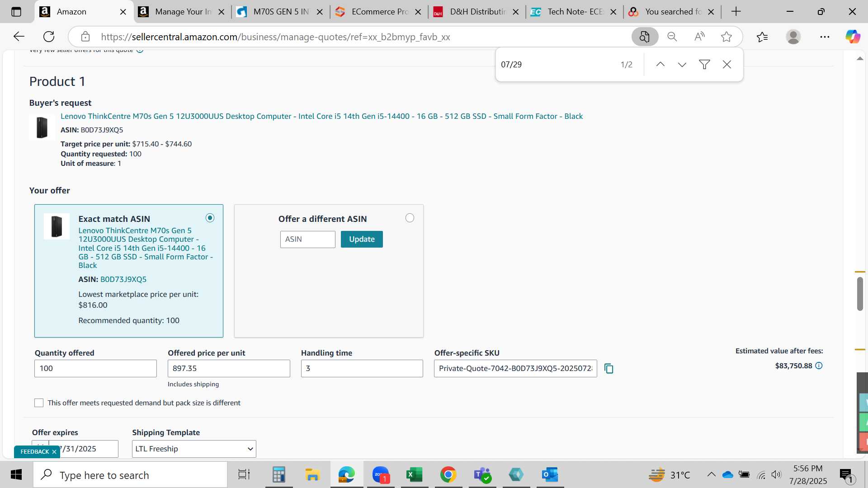This screenshot has height=488, width=868.
Task: Click the Offer expires date field
Action: point(84,449)
